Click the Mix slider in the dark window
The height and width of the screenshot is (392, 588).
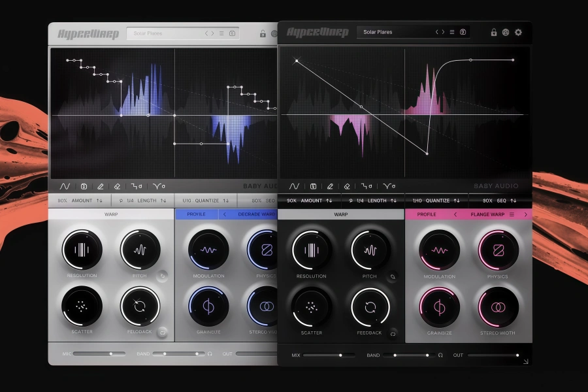(x=329, y=355)
